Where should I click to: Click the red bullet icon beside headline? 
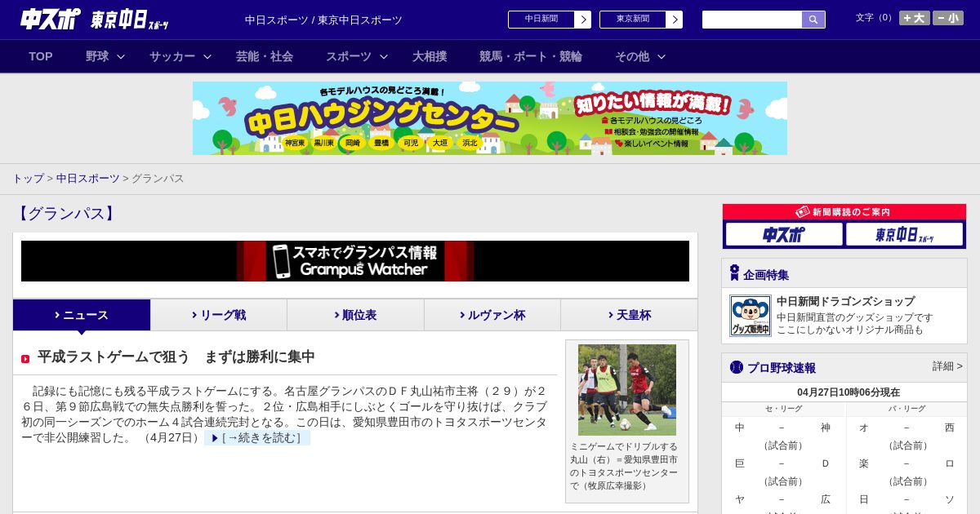(x=25, y=359)
